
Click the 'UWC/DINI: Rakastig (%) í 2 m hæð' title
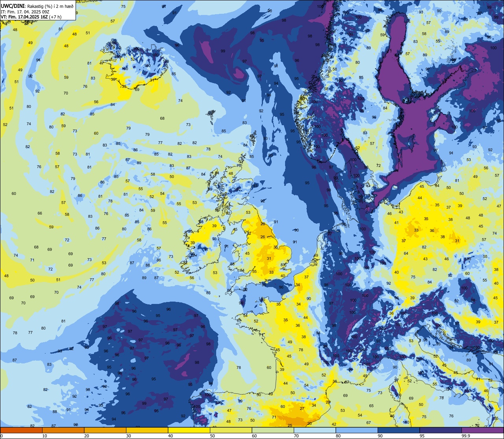(37, 6)
